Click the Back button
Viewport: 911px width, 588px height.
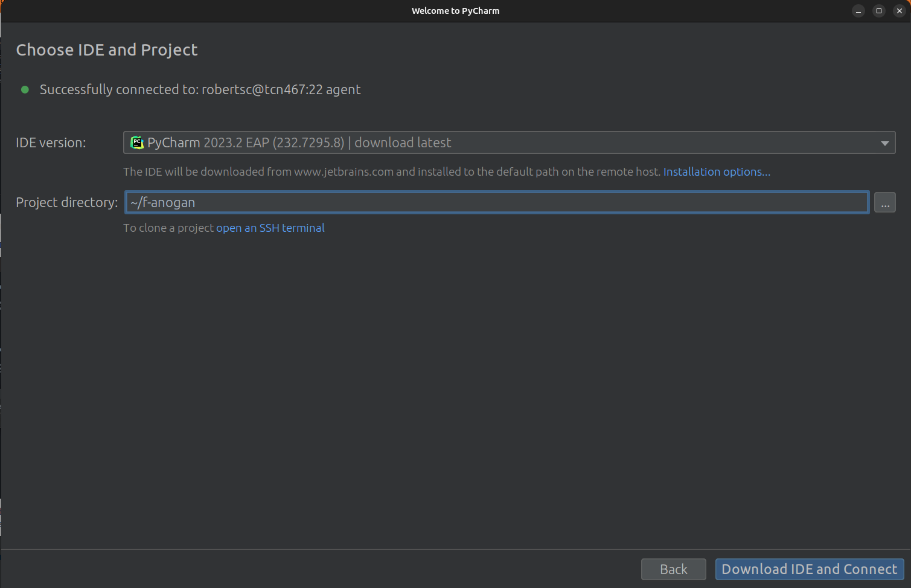(673, 569)
